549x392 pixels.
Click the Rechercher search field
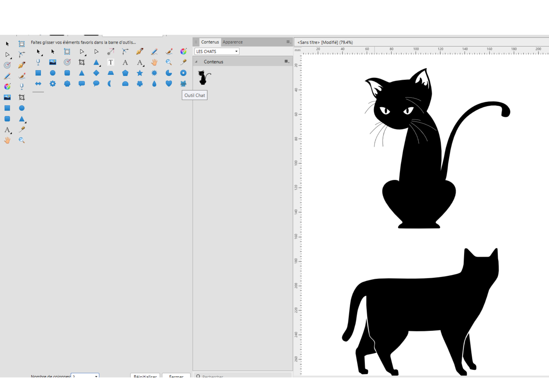pos(243,376)
